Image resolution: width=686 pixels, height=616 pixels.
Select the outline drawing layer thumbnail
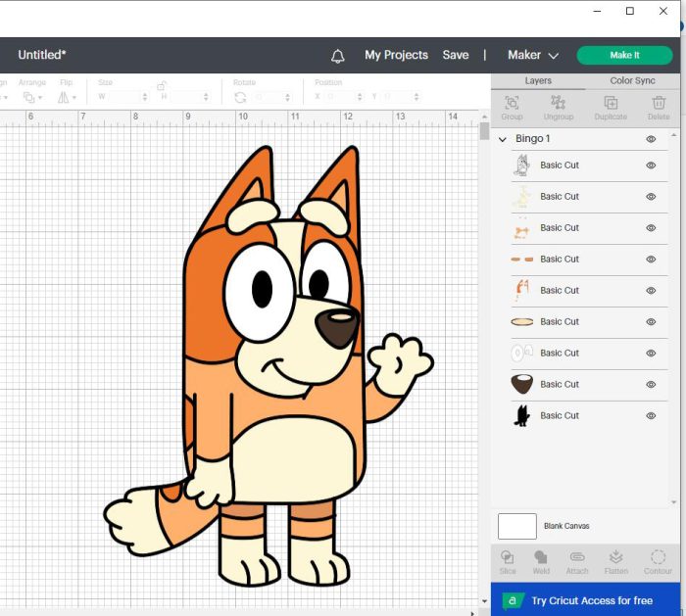click(x=522, y=166)
